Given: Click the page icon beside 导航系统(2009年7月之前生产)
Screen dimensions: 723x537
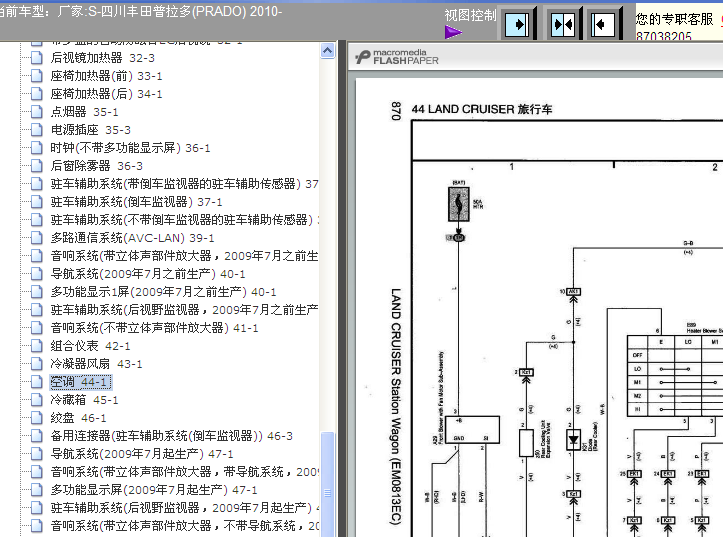Looking at the screenshot, I should point(36,274).
